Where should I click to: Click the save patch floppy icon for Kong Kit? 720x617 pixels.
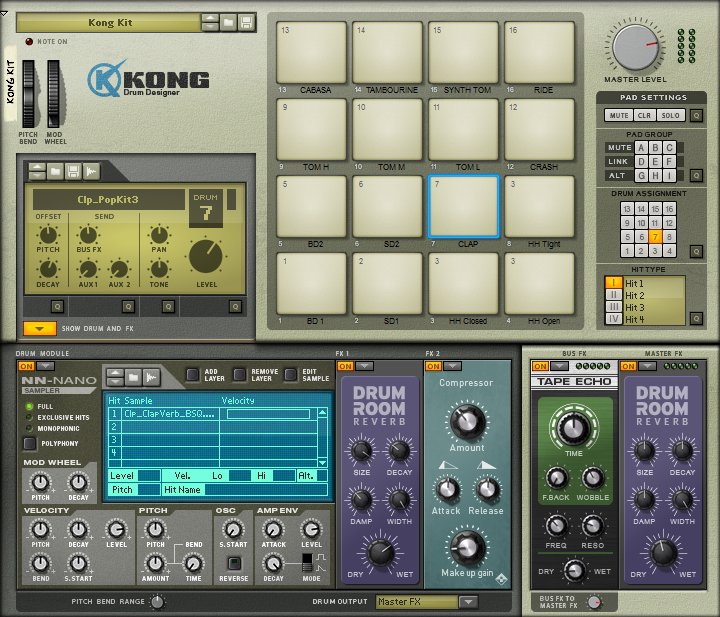coord(246,21)
